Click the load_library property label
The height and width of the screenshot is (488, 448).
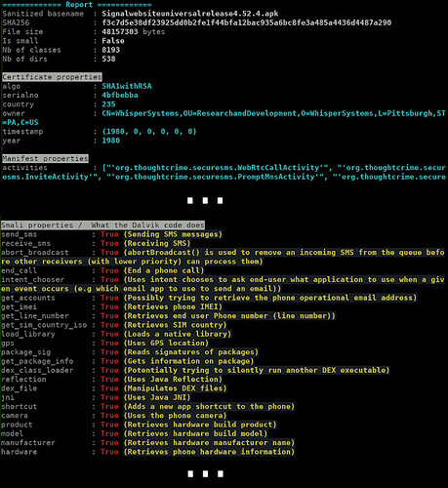point(28,335)
